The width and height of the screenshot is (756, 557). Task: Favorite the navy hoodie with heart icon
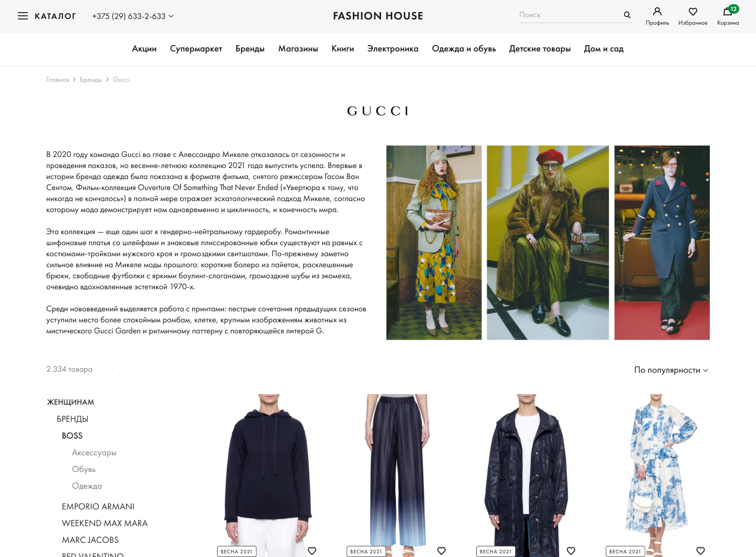tap(312, 551)
